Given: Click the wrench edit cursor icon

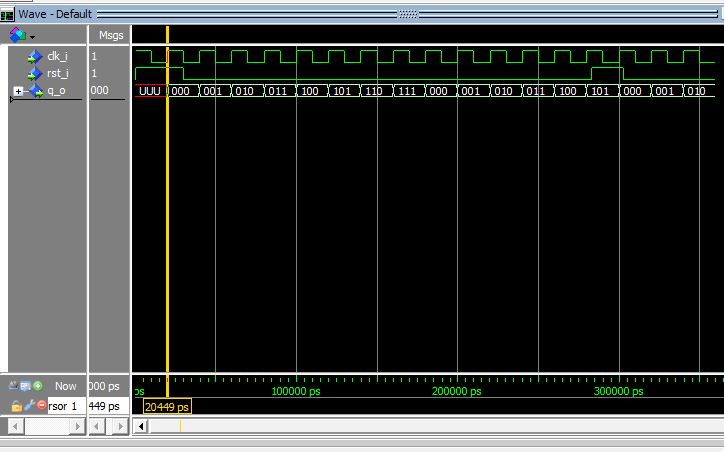Looking at the screenshot, I should point(29,406).
